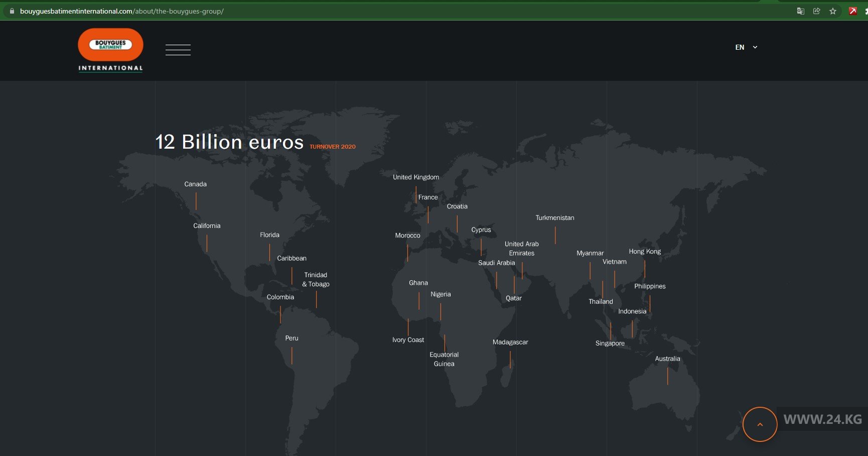Select the Morocco map label
Screen dimensions: 868x456
tap(408, 236)
